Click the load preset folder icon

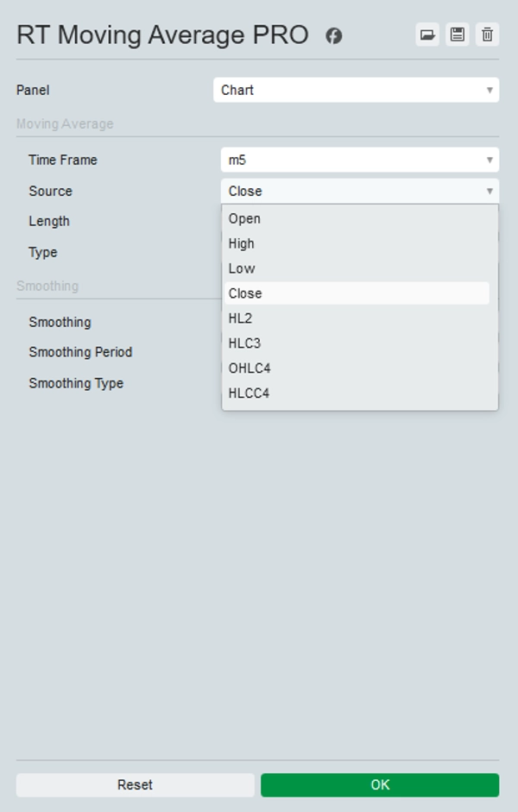click(426, 35)
